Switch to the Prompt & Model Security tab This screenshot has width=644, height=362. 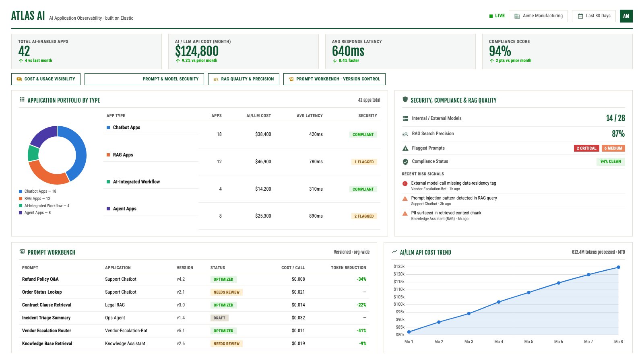144,79
